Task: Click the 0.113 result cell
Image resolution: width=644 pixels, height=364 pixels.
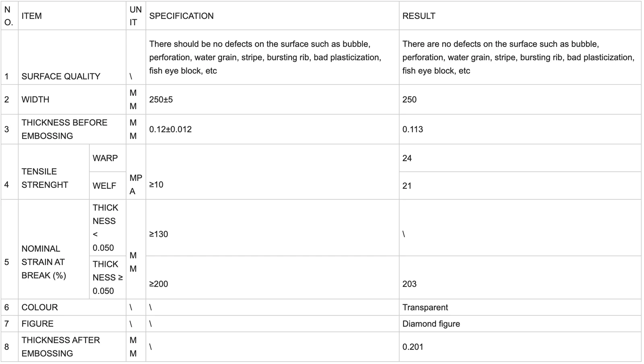Action: (520, 129)
